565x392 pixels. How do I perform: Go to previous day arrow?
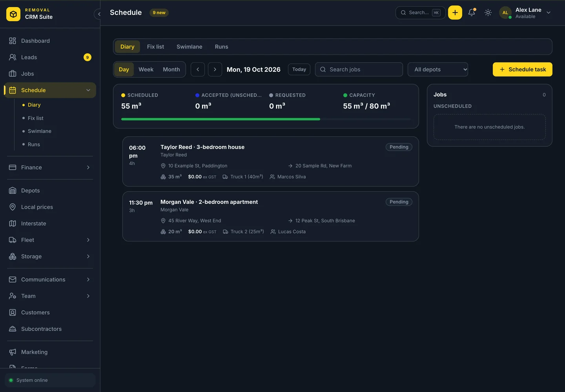coord(198,69)
